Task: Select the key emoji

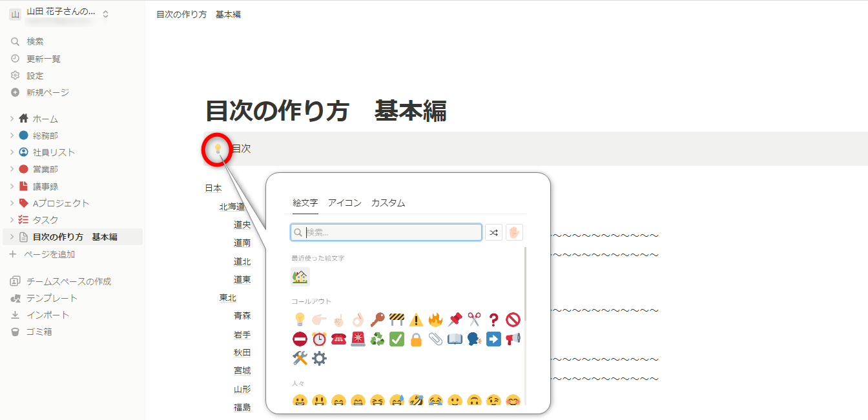Action: [x=377, y=319]
